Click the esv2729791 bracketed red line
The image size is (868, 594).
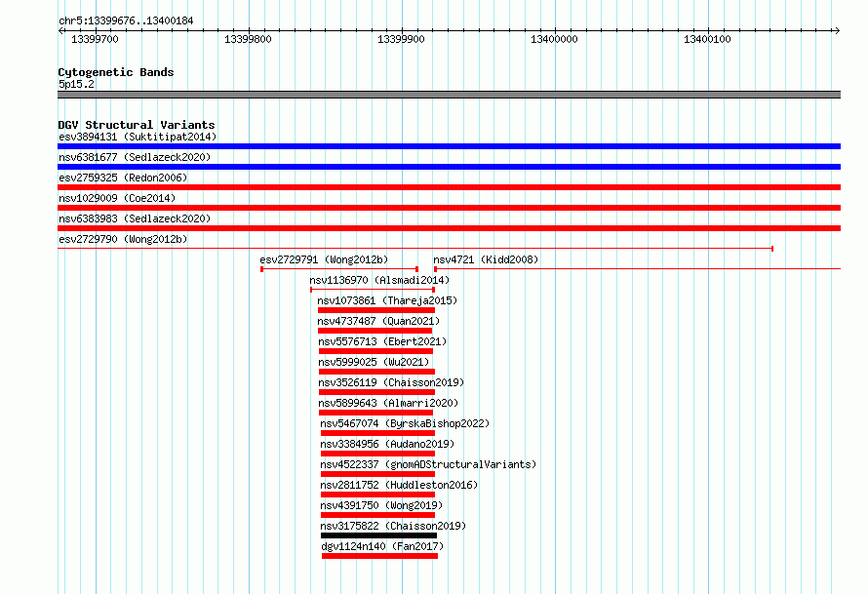(339, 269)
